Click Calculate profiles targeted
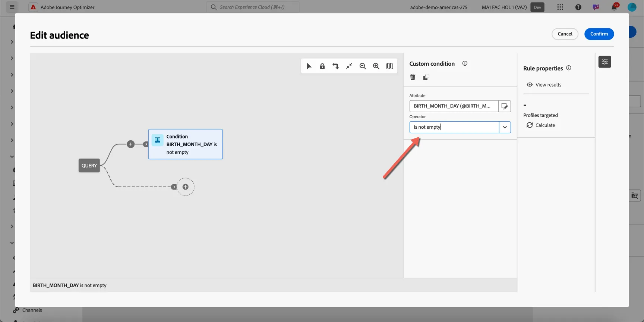 coord(541,125)
